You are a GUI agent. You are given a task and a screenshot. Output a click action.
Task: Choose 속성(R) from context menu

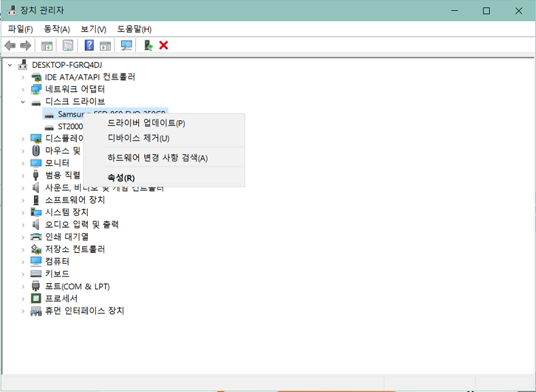[164, 177]
